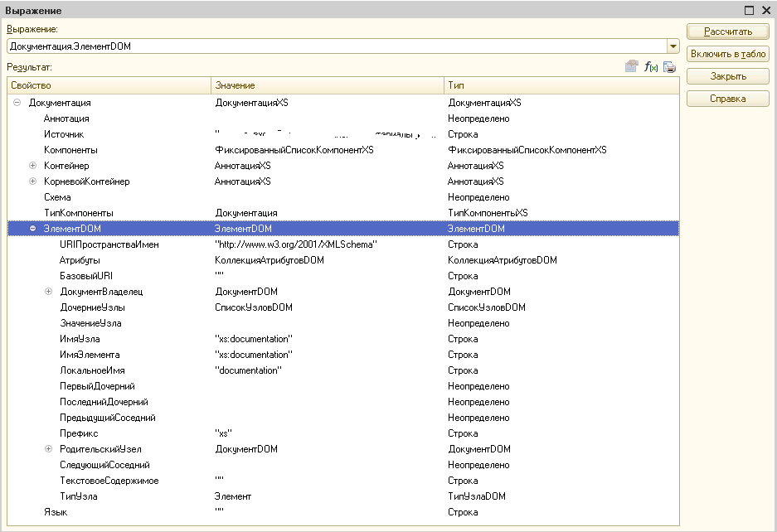The height and width of the screenshot is (532, 777).
Task: Maximize the Выражение window
Action: point(750,10)
